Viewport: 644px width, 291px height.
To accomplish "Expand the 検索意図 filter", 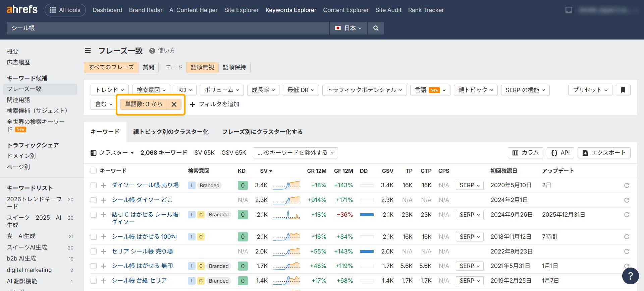I will point(151,90).
